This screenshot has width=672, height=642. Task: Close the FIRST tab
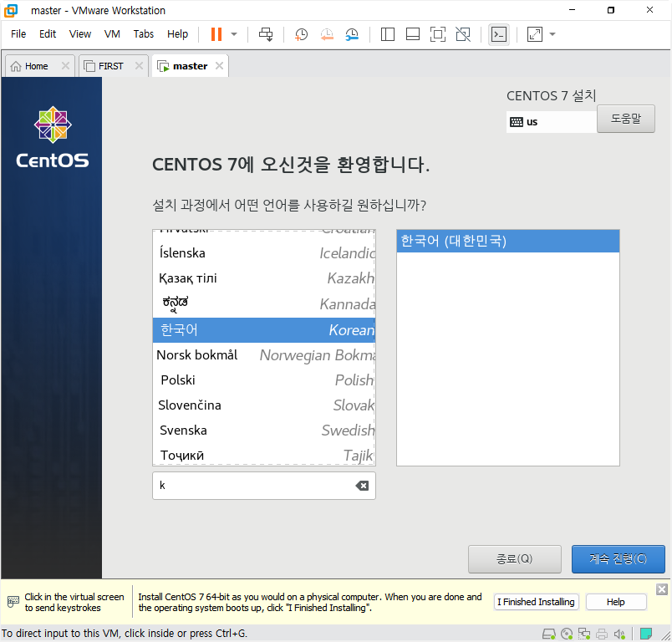(139, 65)
